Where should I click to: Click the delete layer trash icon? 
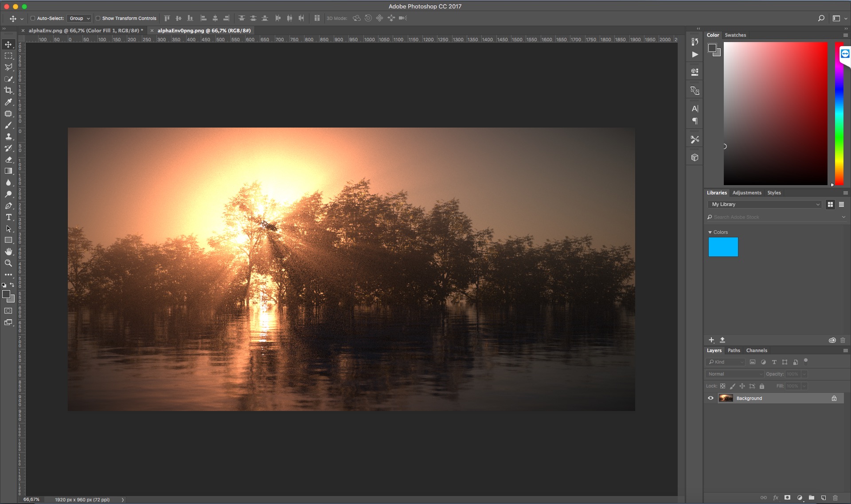835,498
